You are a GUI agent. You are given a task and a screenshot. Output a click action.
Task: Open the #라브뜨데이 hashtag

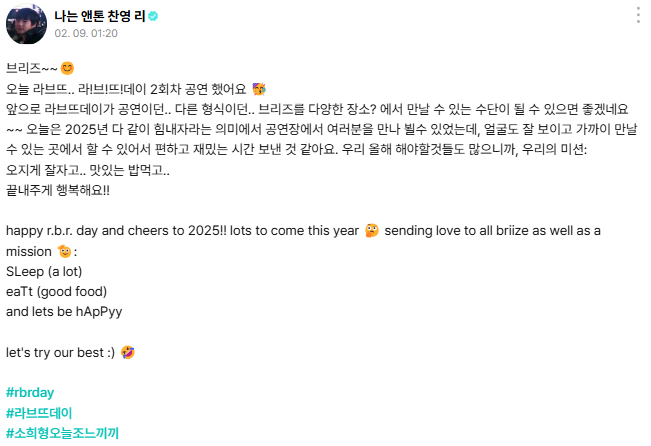[x=39, y=413]
